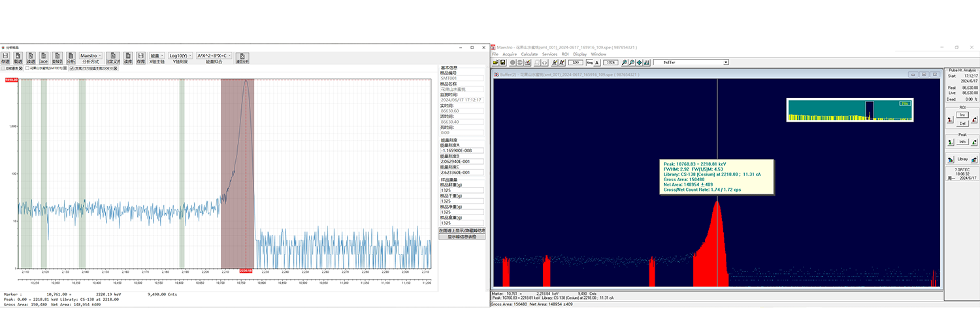Click the 取谱 fetch spectrum icon
Screen dimensions: 980x327
18,58
